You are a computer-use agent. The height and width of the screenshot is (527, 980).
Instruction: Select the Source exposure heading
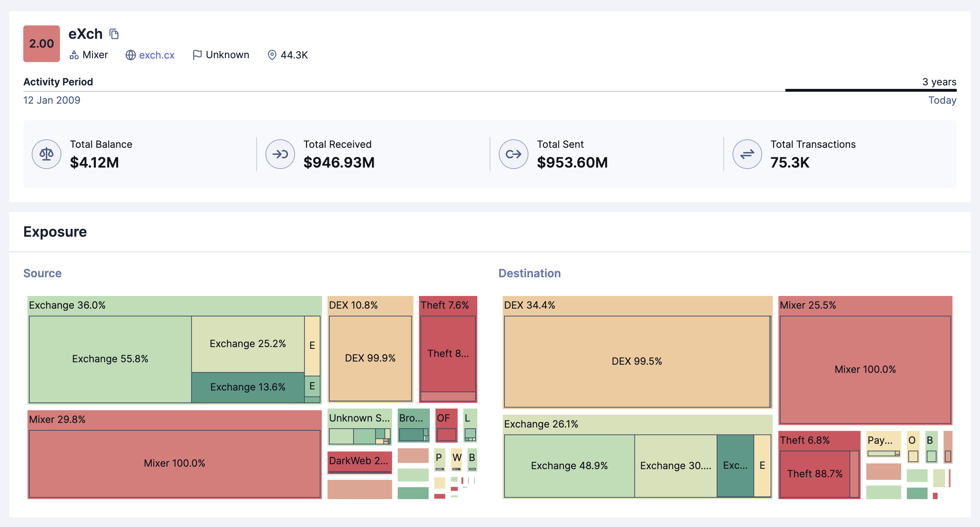click(x=42, y=273)
